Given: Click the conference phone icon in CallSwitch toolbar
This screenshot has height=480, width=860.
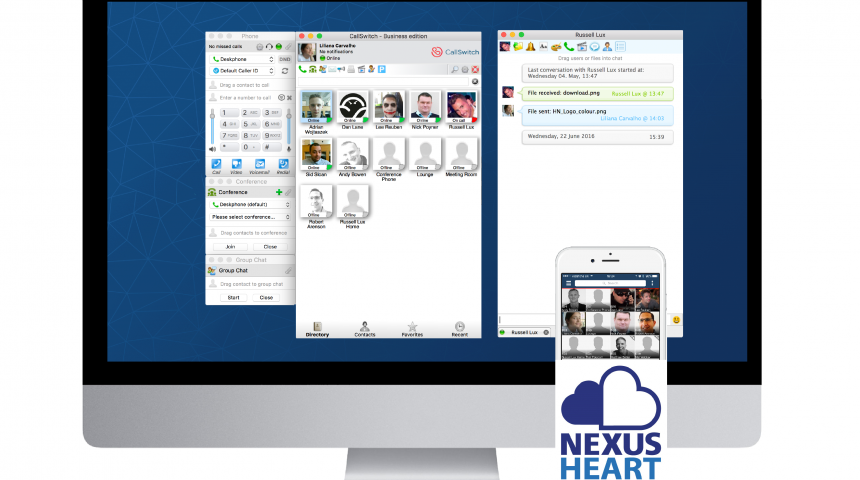Looking at the screenshot, I should tap(312, 69).
